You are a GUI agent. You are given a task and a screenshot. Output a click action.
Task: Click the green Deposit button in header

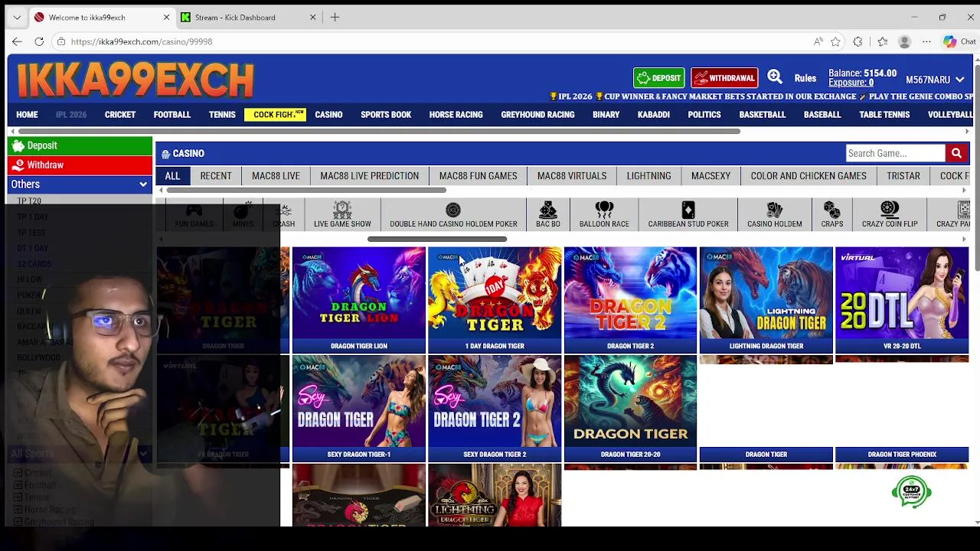(x=658, y=78)
